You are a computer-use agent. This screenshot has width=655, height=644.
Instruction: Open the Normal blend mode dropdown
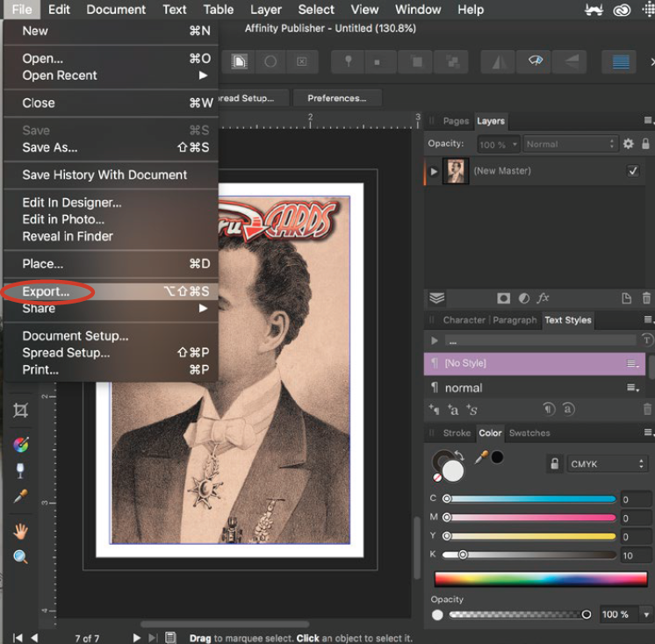[x=571, y=144]
